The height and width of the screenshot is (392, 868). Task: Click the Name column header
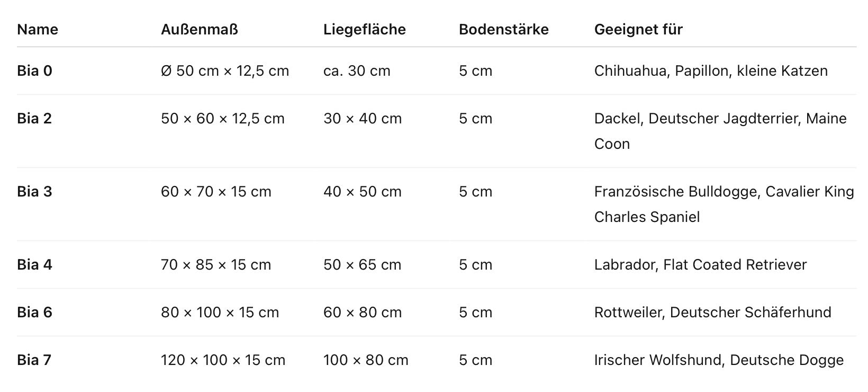[38, 29]
